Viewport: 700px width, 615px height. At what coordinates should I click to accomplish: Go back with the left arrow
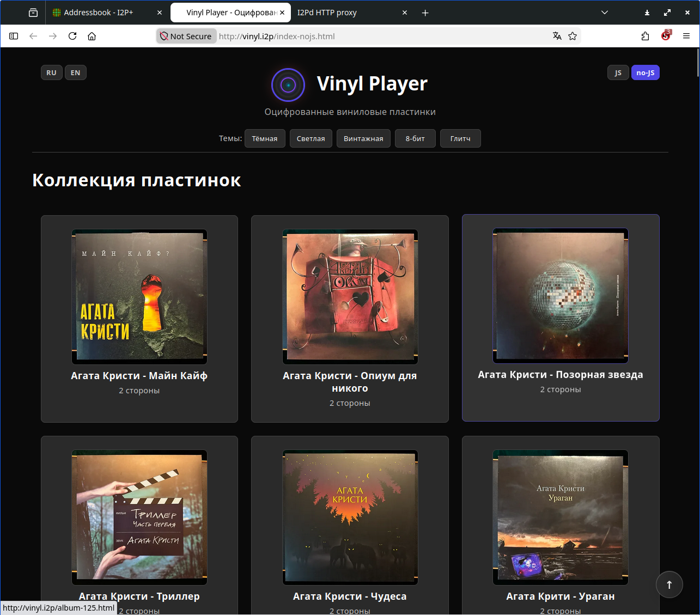click(33, 36)
